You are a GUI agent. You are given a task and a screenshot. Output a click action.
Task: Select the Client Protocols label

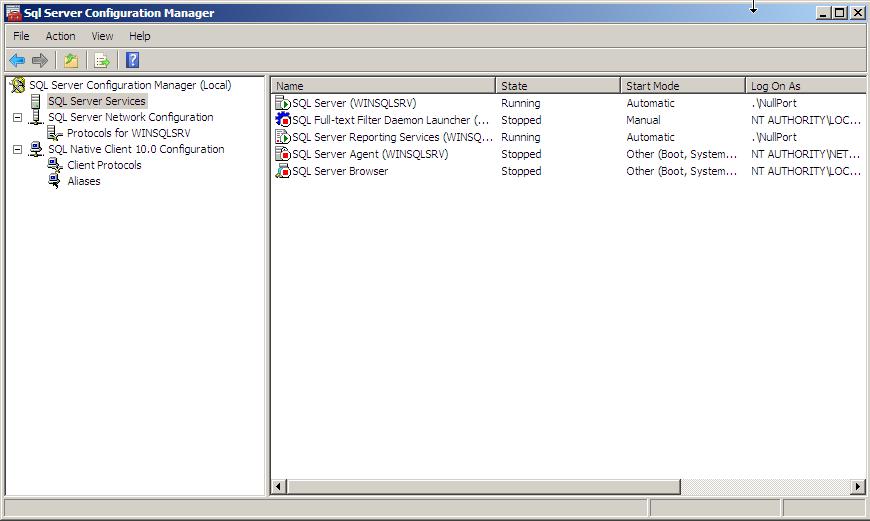coord(104,165)
